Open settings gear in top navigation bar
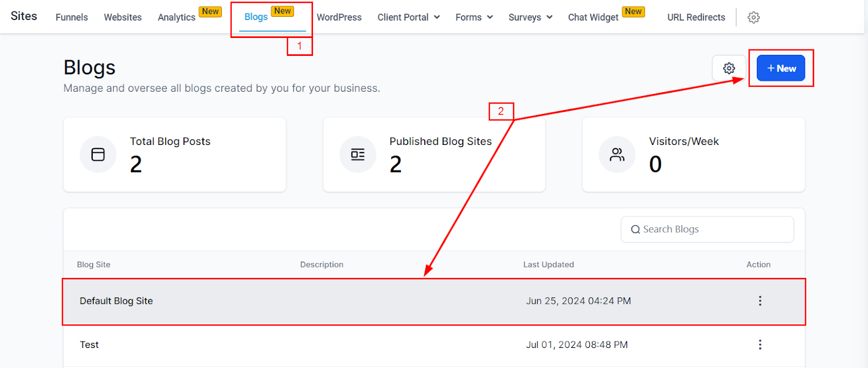 point(754,17)
